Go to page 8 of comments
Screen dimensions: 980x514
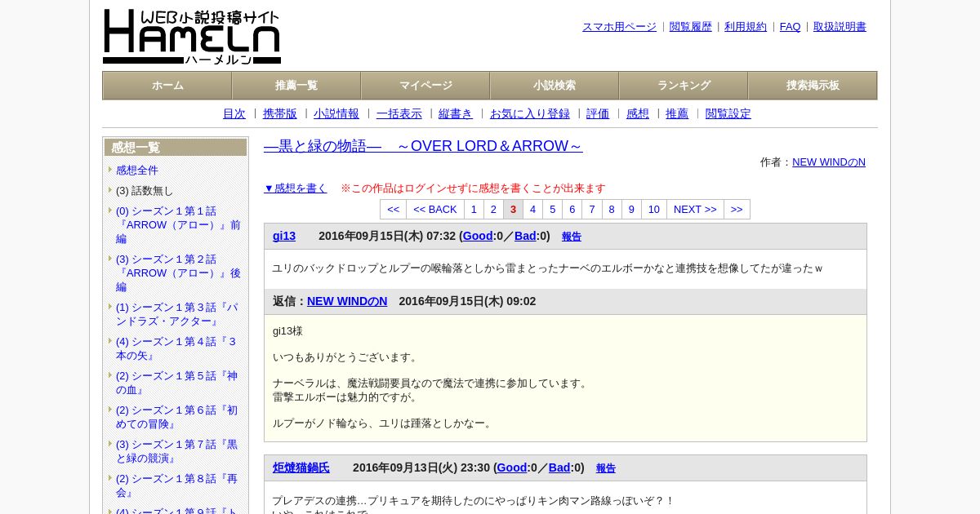coord(612,210)
